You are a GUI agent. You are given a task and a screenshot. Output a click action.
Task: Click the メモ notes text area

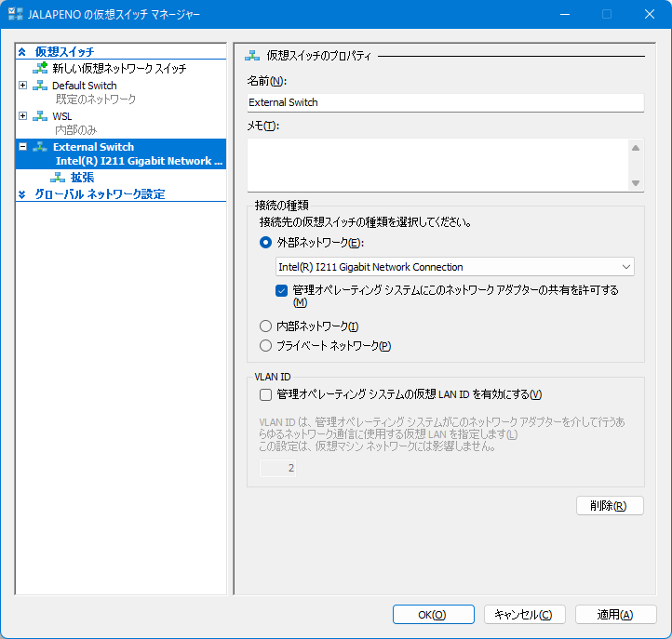click(x=437, y=165)
